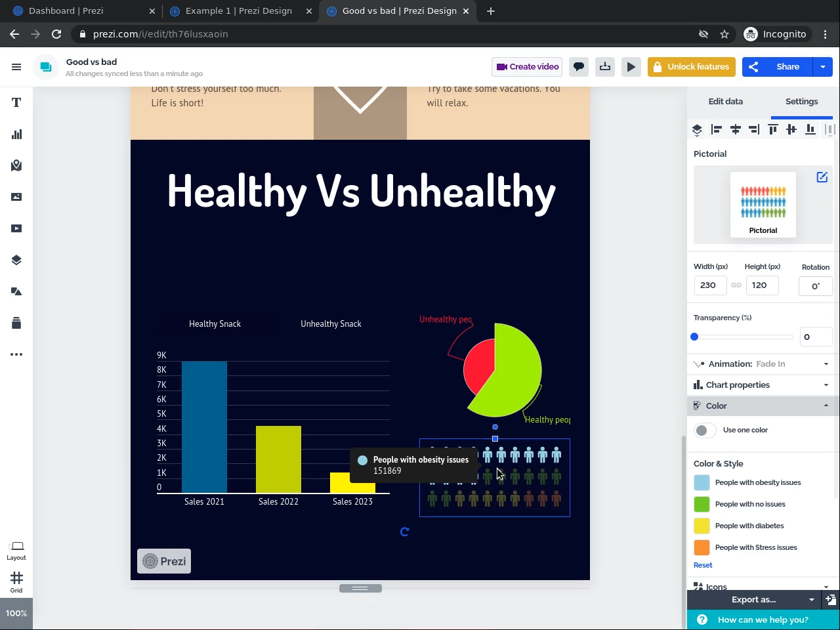Screen dimensions: 840x630
Task: Open the Brand kit bucket tool
Action: 16,323
